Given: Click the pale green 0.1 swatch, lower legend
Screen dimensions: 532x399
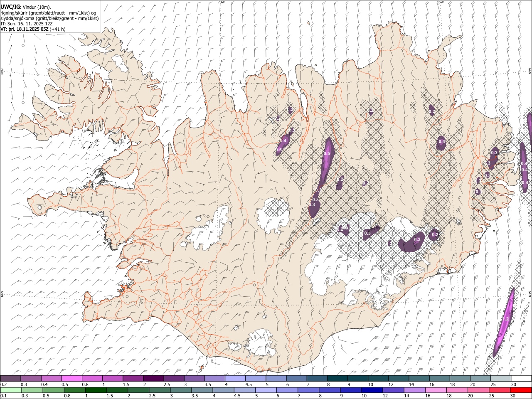Looking at the screenshot, I should click(x=11, y=390).
